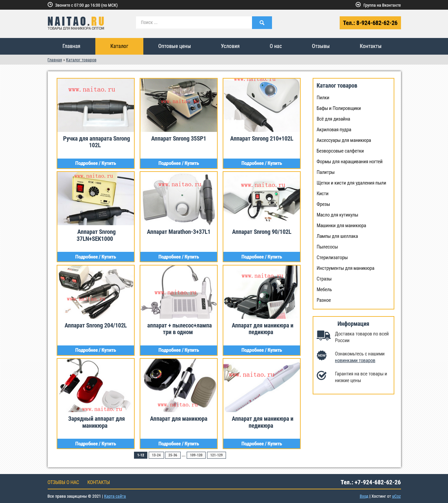Viewport: 448px width, 503px height.
Task: Open the Отзывы menu item
Action: [x=321, y=46]
